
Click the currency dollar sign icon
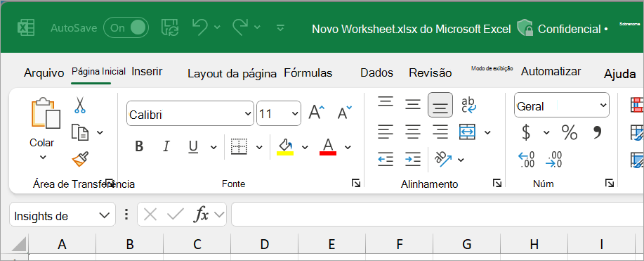pyautogui.click(x=526, y=132)
